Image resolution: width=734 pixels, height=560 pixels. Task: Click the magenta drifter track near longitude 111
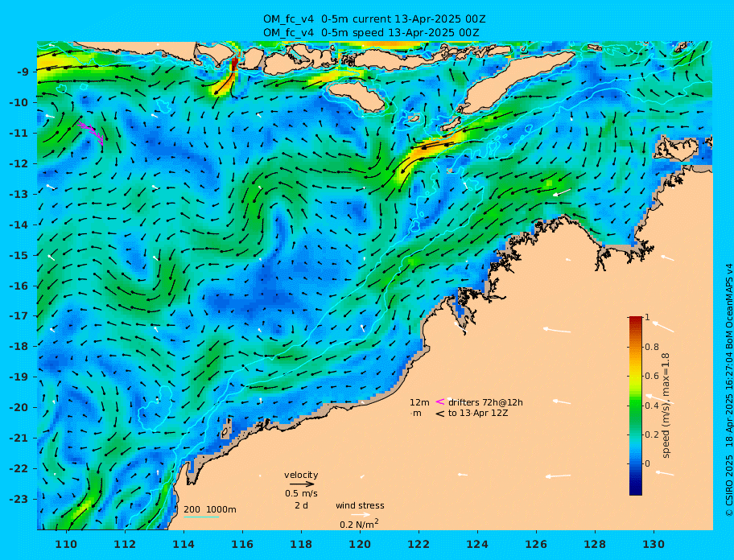tap(91, 133)
